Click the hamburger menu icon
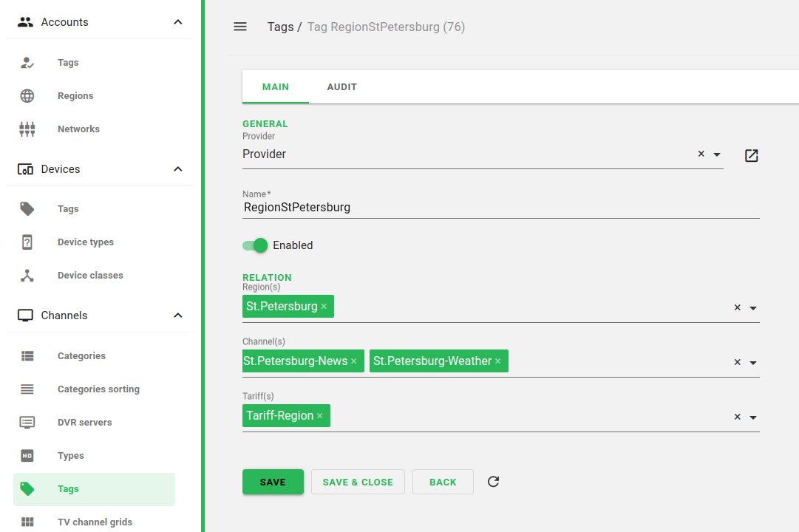The height and width of the screenshot is (532, 799). (240, 27)
